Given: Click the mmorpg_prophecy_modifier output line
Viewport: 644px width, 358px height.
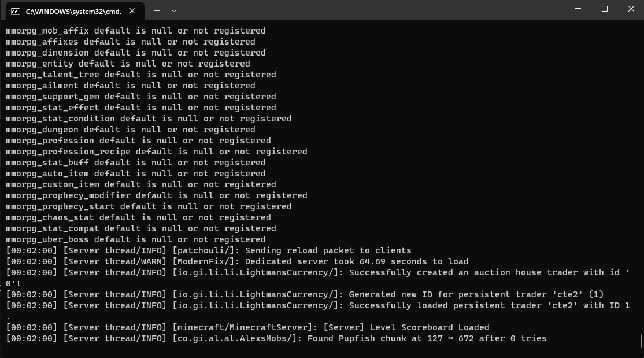Looking at the screenshot, I should [157, 195].
